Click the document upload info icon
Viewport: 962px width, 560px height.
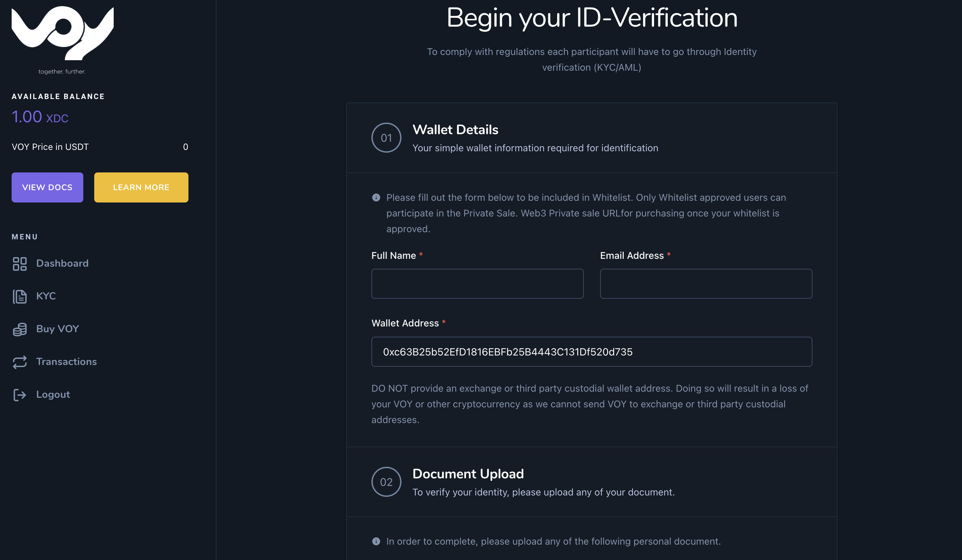coord(376,541)
